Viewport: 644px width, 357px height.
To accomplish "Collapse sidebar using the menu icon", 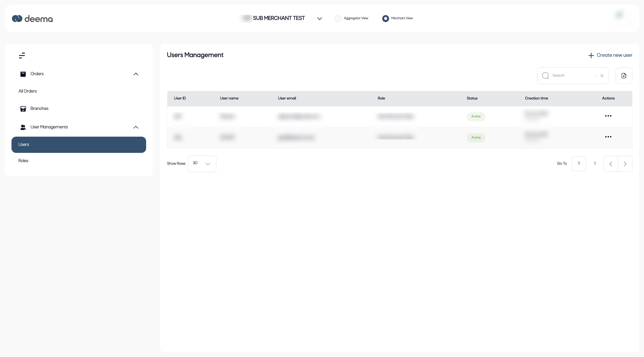I will 22,55.
